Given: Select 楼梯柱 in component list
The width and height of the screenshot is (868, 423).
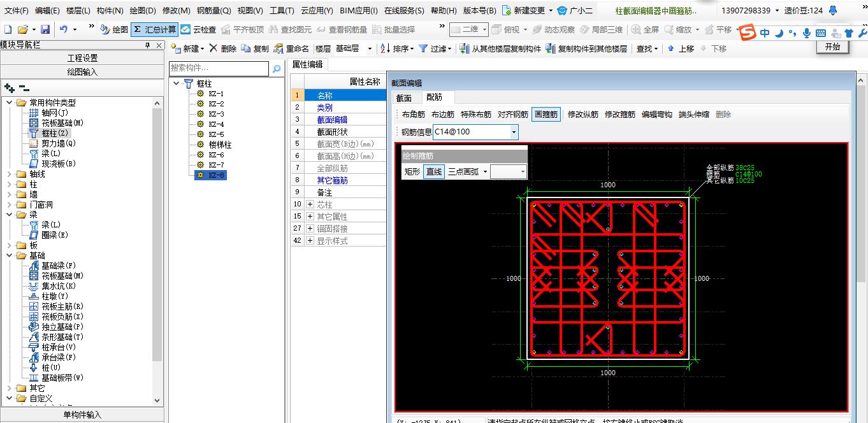Looking at the screenshot, I should 220,145.
